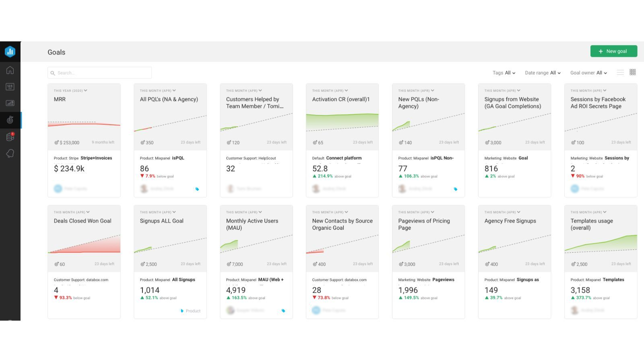Click the Product tag on Signups ALL card
This screenshot has height=362, width=644.
point(190,311)
